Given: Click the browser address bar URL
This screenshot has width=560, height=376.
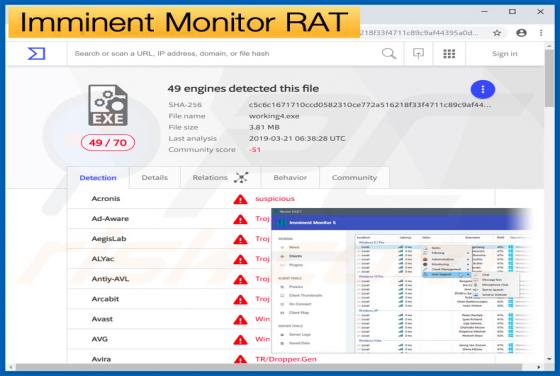Looking at the screenshot, I should (419, 33).
